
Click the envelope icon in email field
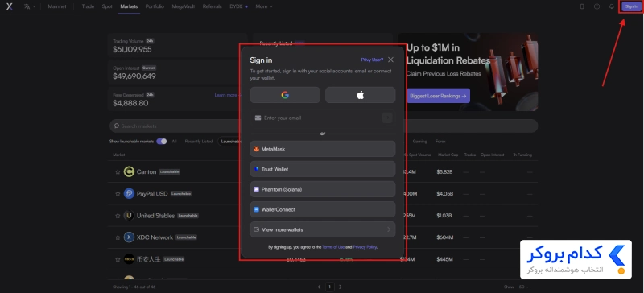coord(258,118)
